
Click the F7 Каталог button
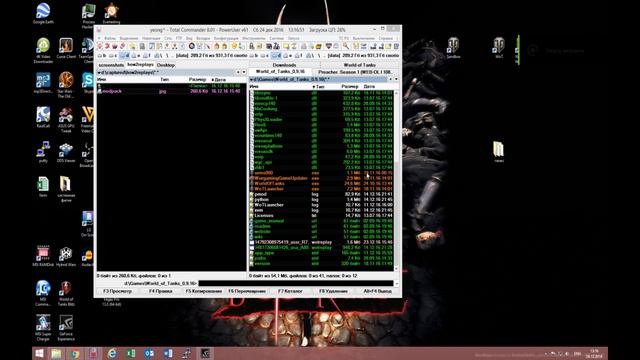coord(290,291)
